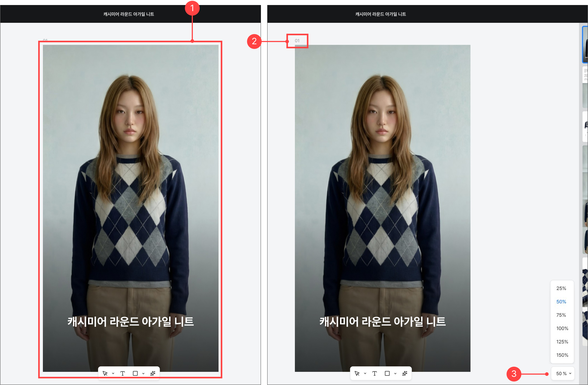Screen dimensions: 588x385
Task: Expand the shape tool chevron in the left panel
Action: tap(143, 373)
